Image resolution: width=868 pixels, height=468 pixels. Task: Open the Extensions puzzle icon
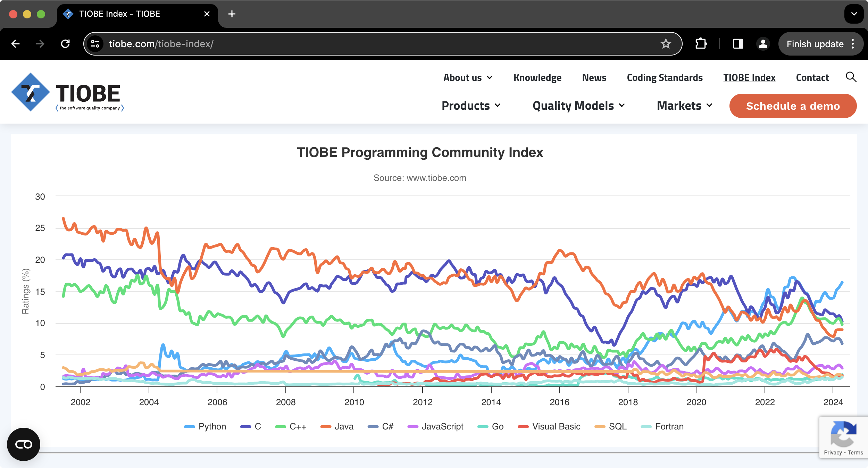tap(701, 44)
